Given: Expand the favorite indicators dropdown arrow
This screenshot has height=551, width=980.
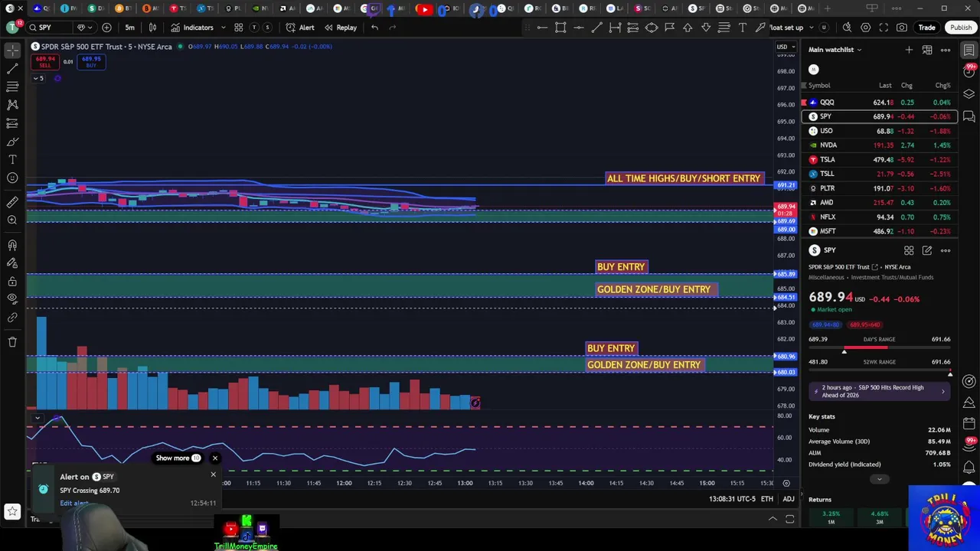Looking at the screenshot, I should tap(223, 28).
